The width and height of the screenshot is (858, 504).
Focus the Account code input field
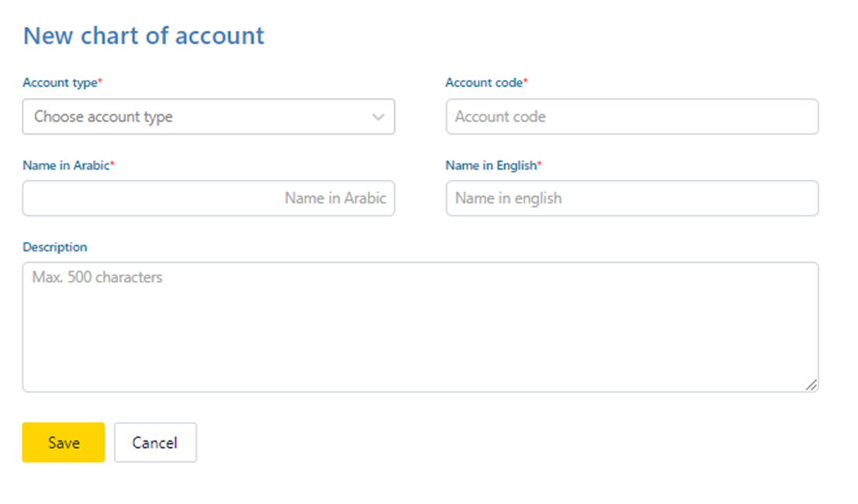point(631,117)
